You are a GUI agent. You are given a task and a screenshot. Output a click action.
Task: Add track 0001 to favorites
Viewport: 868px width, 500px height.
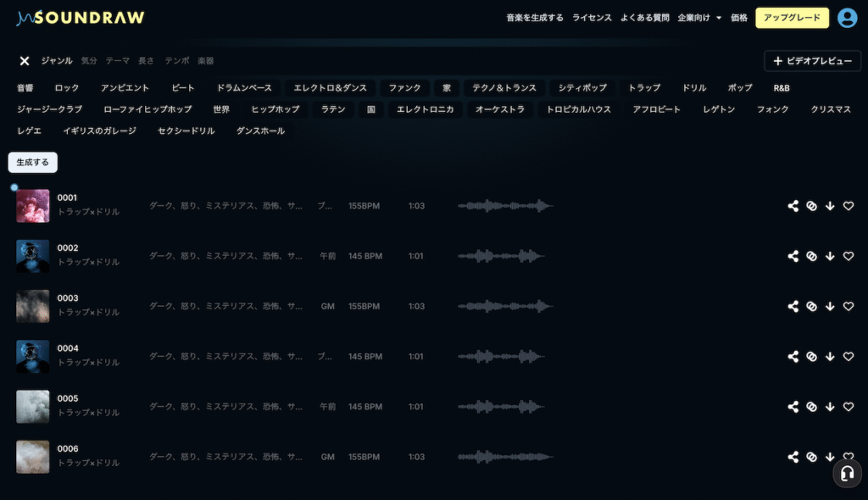pos(849,206)
